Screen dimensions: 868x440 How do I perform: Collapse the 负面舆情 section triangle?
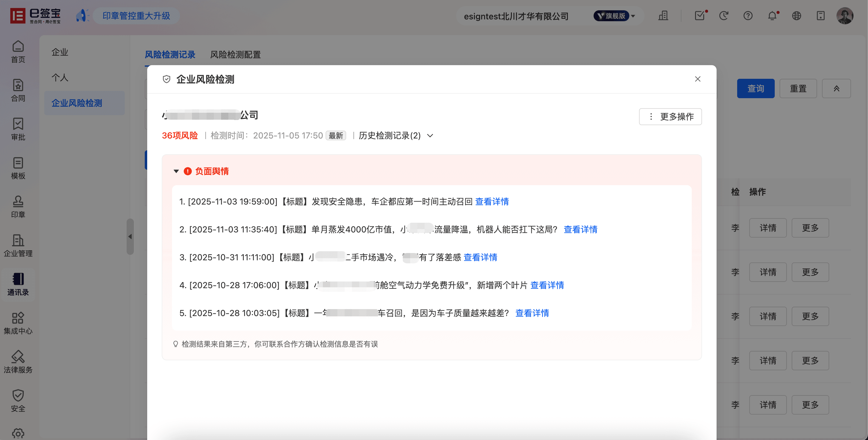(176, 171)
